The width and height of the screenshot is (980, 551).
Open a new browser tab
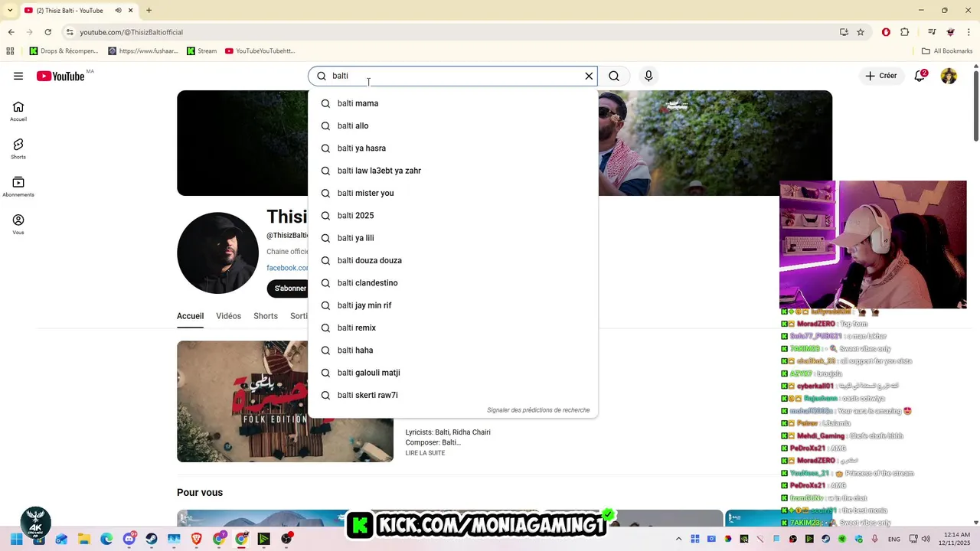(x=149, y=10)
